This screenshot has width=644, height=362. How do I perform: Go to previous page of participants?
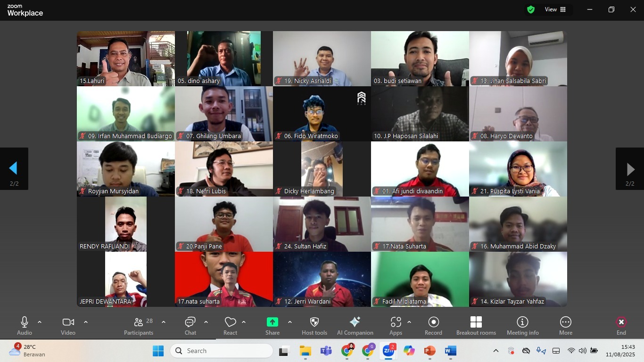(x=14, y=169)
